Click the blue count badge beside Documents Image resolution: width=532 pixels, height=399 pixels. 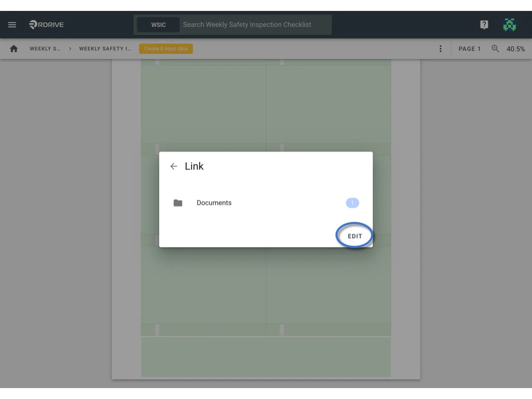tap(352, 203)
